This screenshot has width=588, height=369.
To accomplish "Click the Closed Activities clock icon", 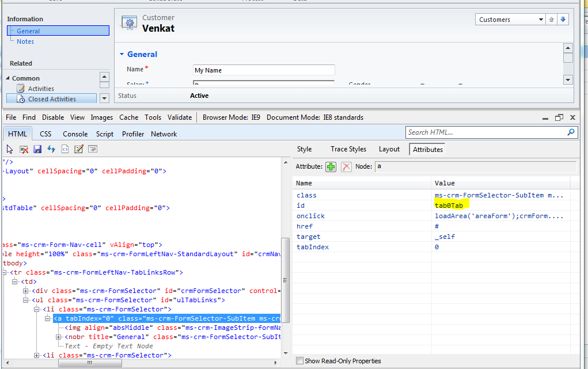I will click(21, 99).
